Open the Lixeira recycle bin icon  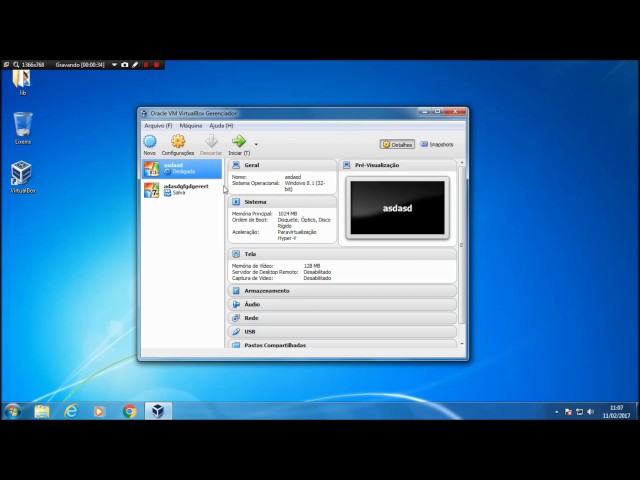22,128
